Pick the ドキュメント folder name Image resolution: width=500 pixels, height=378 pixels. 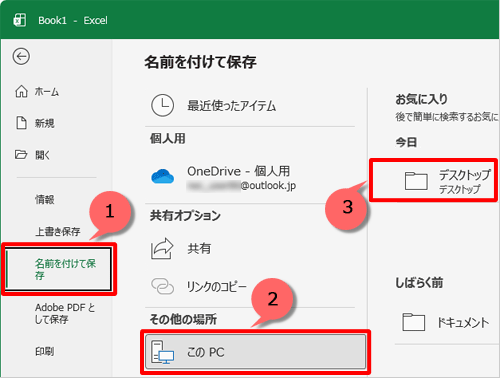[463, 322]
